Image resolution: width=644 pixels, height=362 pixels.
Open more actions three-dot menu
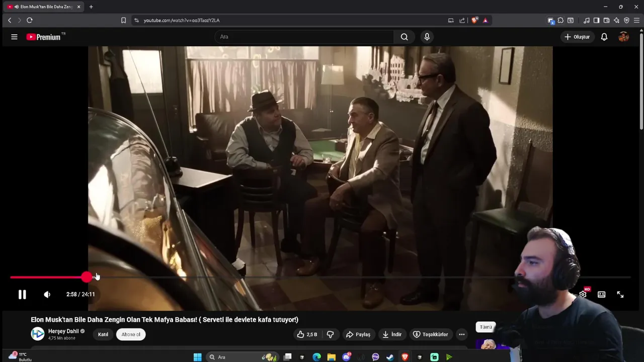point(461,334)
